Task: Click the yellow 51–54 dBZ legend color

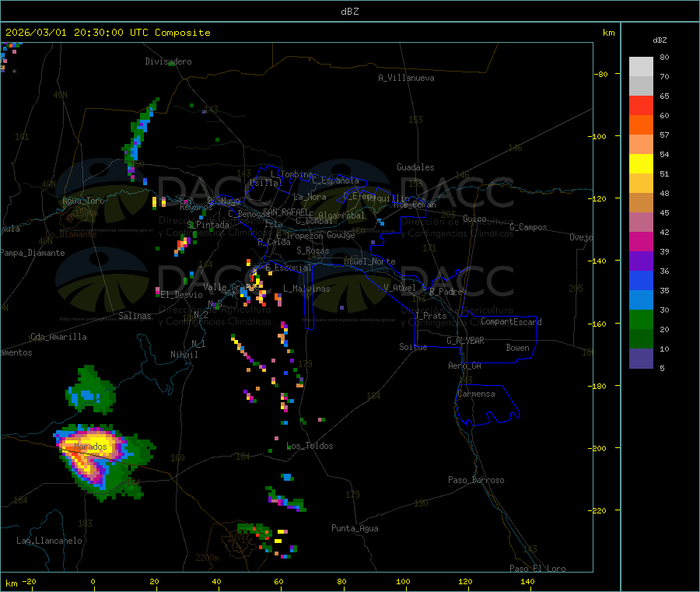Action: click(641, 164)
